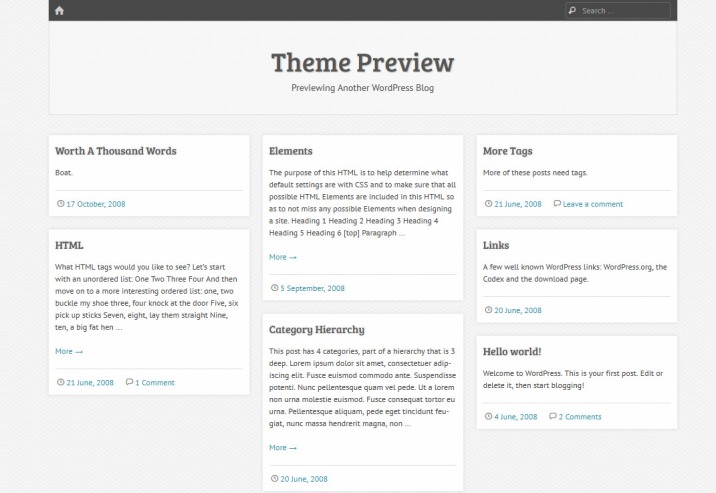
Task: Click the search magnifier icon
Action: (572, 10)
